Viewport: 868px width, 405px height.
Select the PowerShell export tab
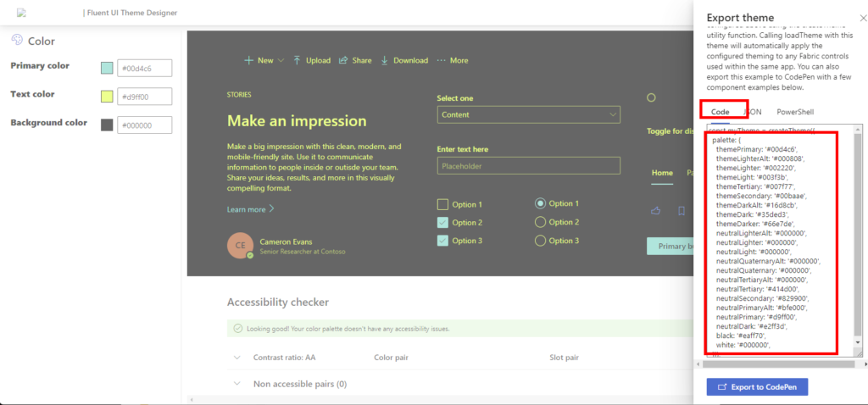pyautogui.click(x=795, y=112)
